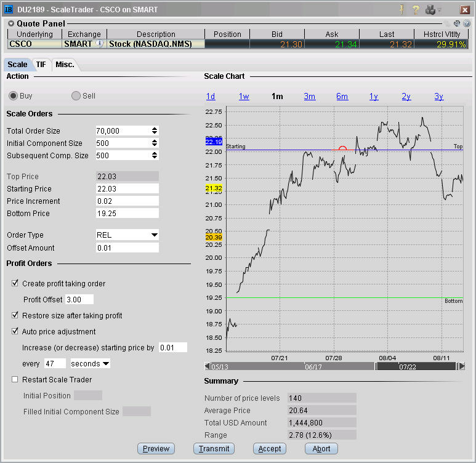Decrease Initial Component Size with down arrow
The image size is (476, 463).
click(155, 145)
